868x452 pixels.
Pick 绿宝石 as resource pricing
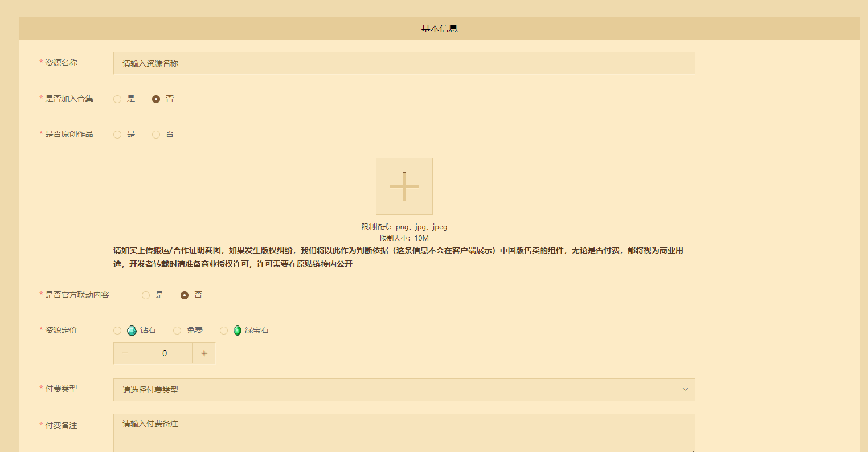point(224,331)
